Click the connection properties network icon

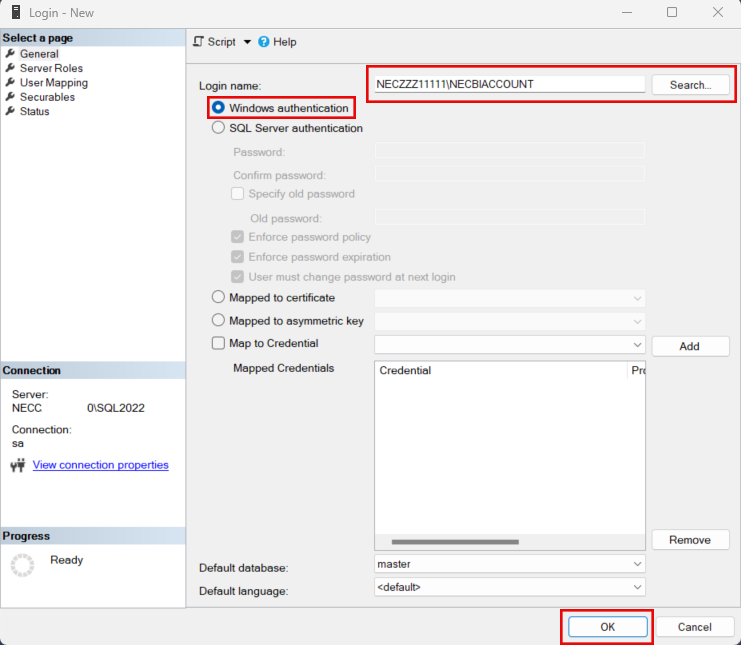(18, 465)
